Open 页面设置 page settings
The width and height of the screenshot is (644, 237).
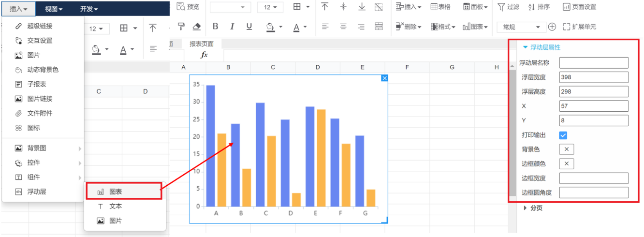[x=579, y=7]
